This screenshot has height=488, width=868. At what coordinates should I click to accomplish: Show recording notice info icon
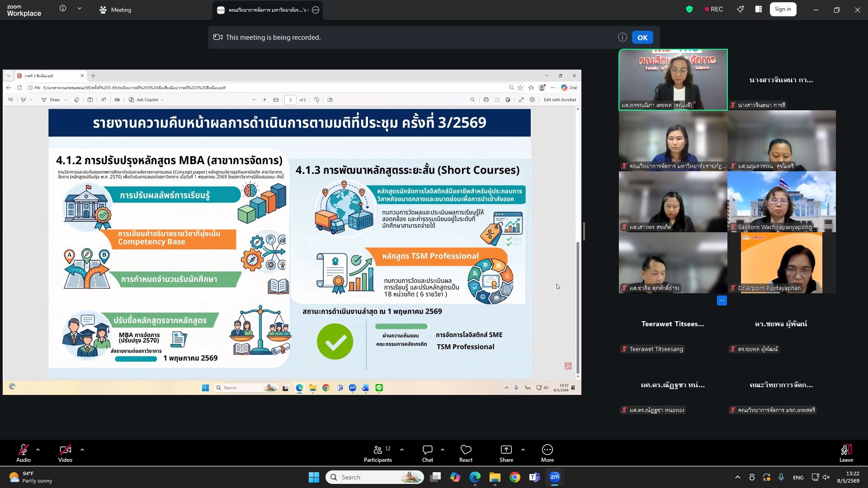[623, 37]
